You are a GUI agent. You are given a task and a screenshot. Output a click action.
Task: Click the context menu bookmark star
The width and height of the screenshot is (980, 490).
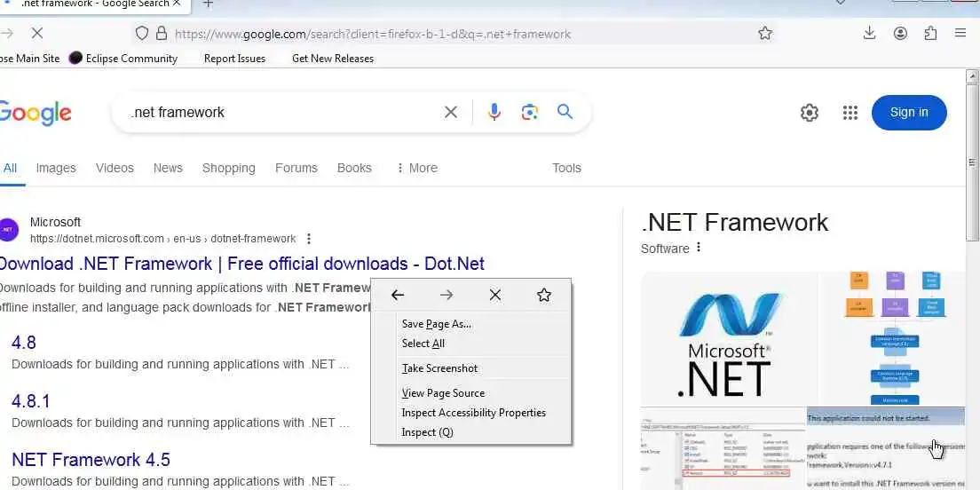(x=544, y=295)
